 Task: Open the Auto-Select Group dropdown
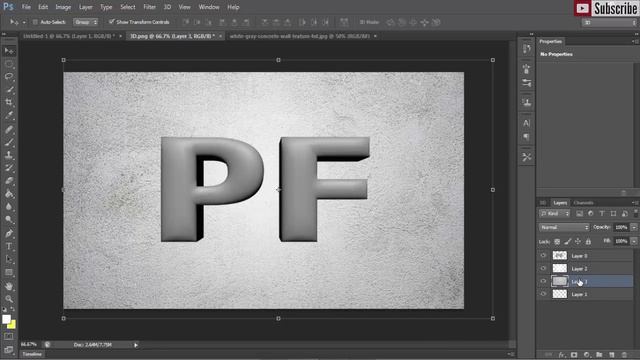point(86,22)
